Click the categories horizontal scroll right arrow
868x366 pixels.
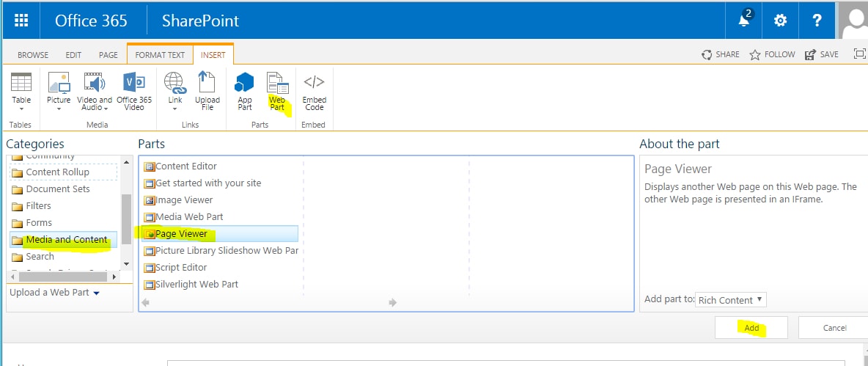(x=114, y=277)
